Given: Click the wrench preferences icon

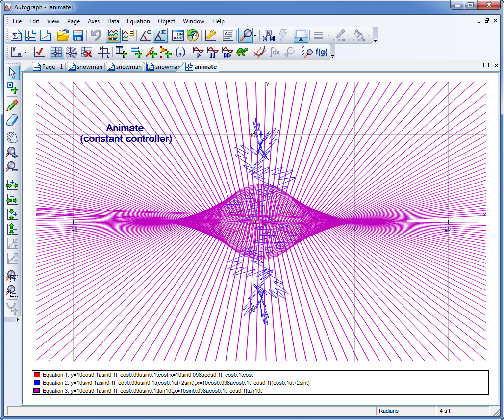Looking at the screenshot, I should 210,35.
